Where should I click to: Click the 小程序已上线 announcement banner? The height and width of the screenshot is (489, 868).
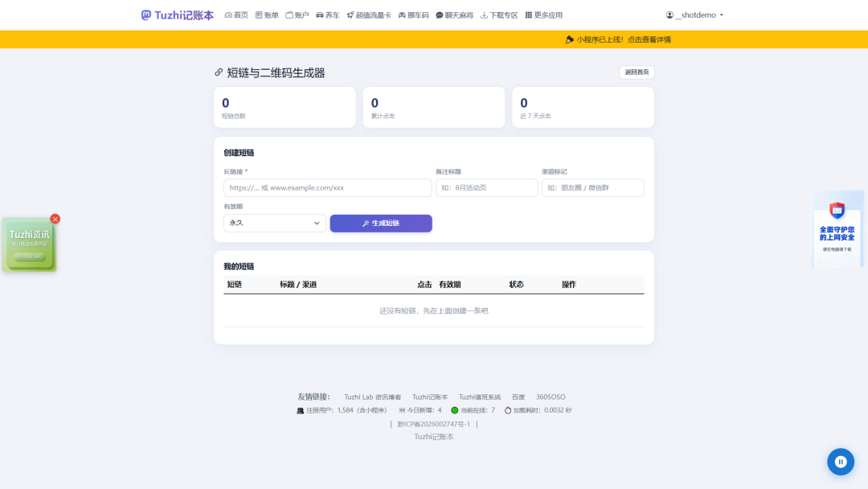618,39
